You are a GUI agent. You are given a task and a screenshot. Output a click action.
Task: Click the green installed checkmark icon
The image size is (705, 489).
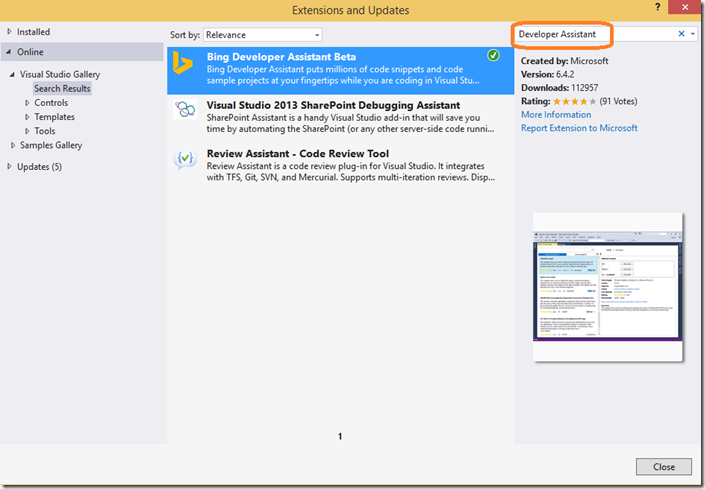[x=493, y=55]
